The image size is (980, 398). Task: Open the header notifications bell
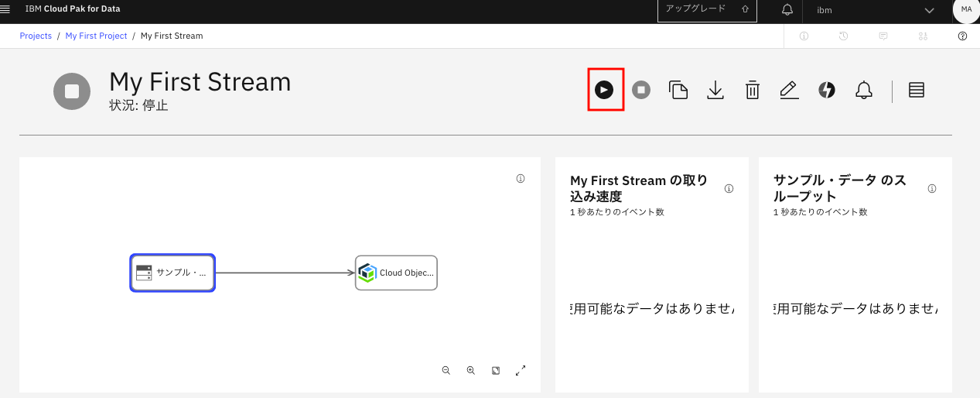click(x=787, y=10)
